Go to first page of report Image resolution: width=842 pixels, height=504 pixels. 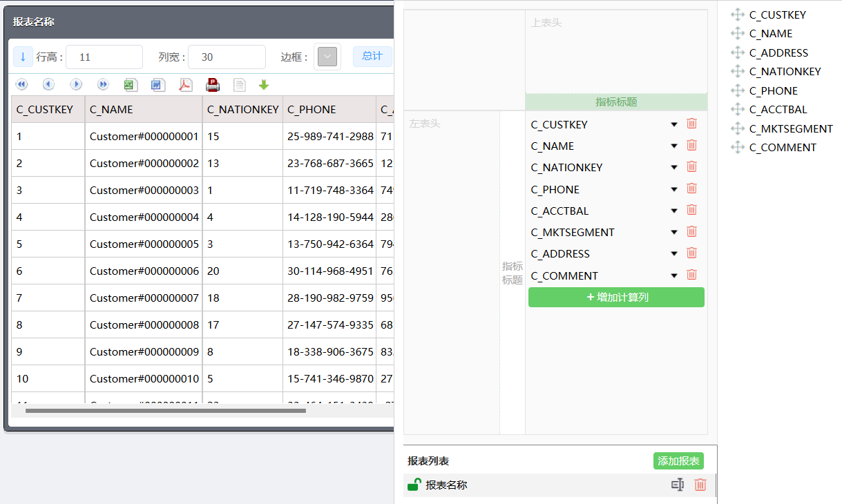coord(21,84)
